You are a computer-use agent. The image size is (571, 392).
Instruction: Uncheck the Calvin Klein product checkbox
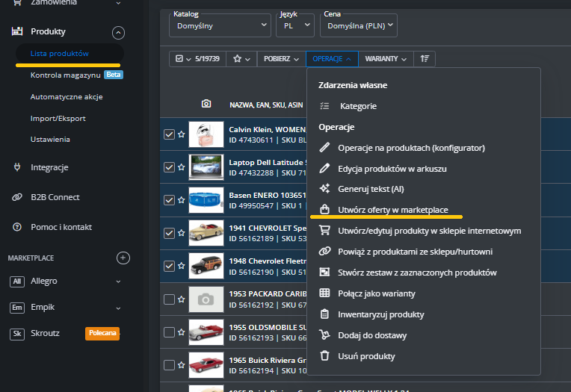[x=169, y=134]
